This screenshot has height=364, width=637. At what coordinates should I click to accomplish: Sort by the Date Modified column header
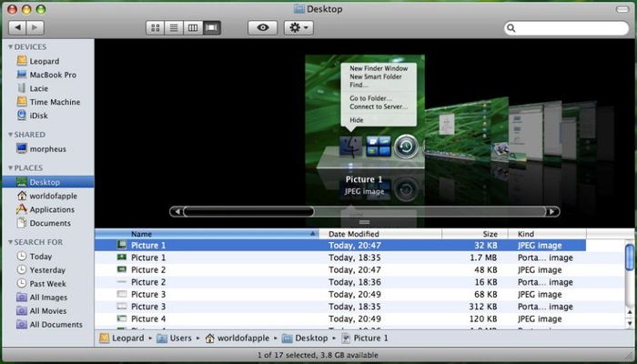(380, 234)
